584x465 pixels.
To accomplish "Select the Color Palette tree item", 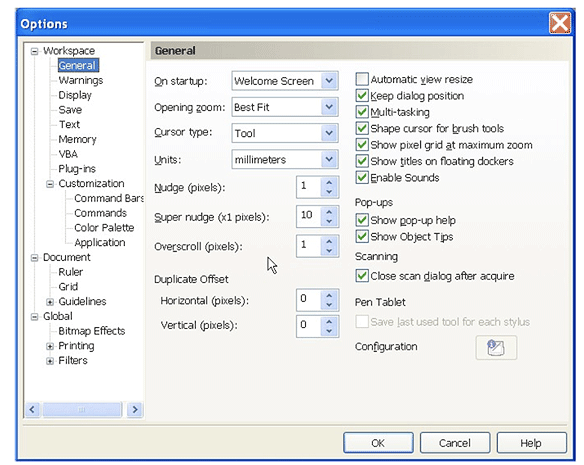I will (x=104, y=228).
